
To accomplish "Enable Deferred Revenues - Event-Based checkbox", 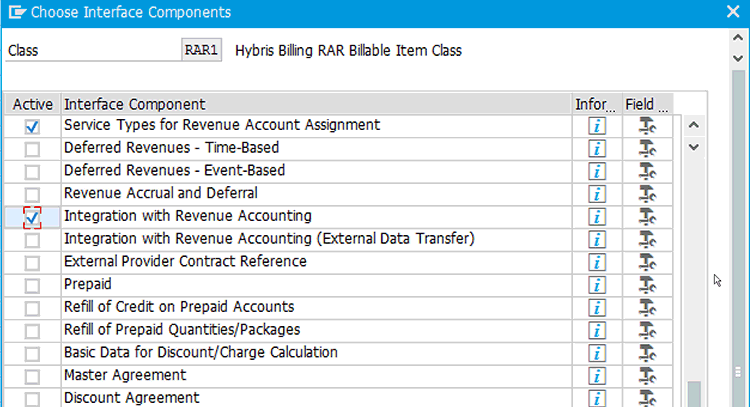I will pos(33,171).
